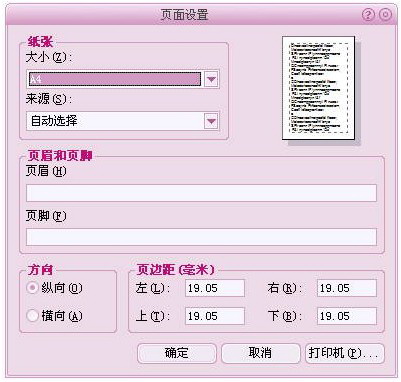Click the 右 right margin field
This screenshot has width=401, height=382.
(x=347, y=288)
